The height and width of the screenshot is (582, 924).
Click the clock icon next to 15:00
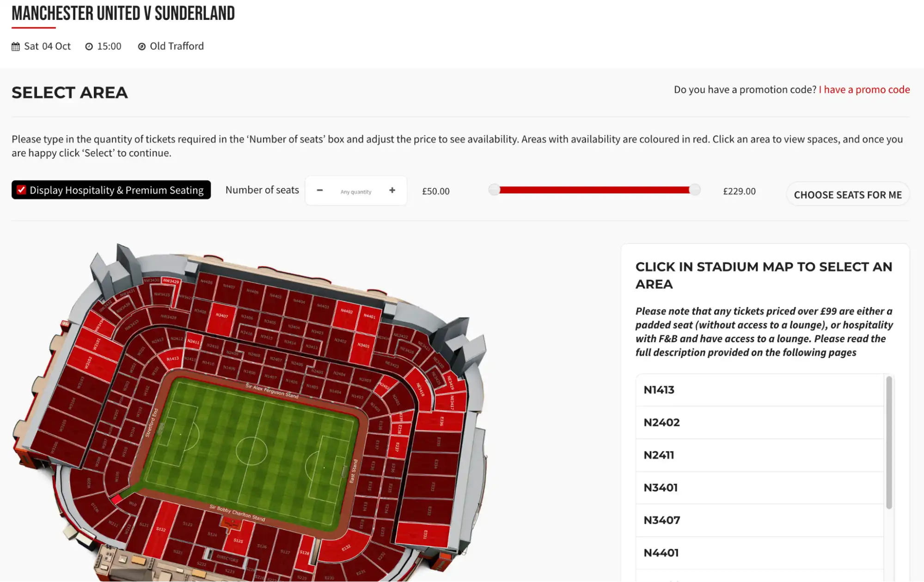point(89,46)
